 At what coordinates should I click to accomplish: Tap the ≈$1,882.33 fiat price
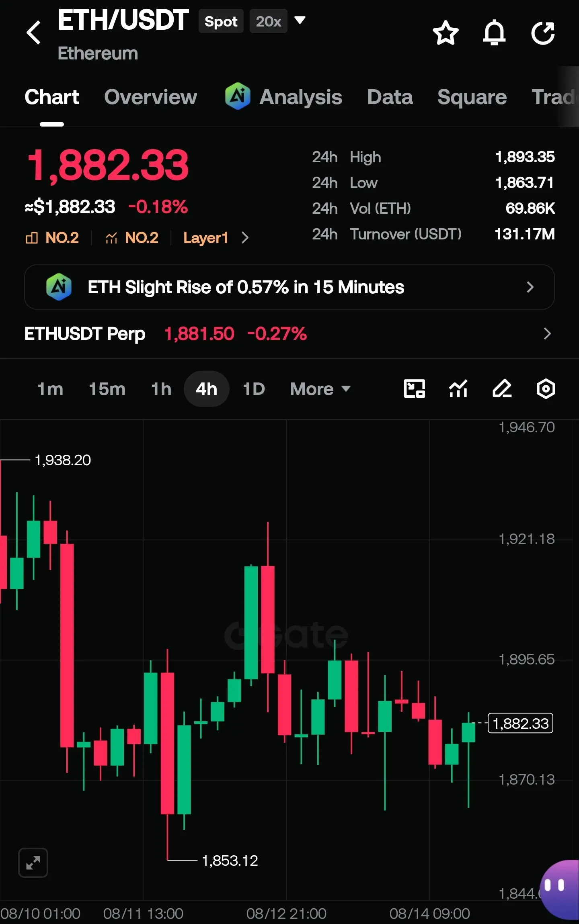point(70,207)
